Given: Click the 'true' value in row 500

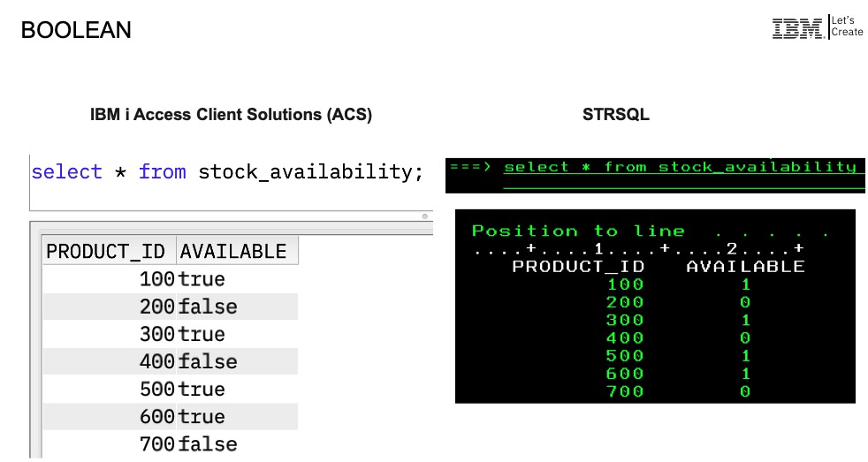Looking at the screenshot, I should 202,390.
